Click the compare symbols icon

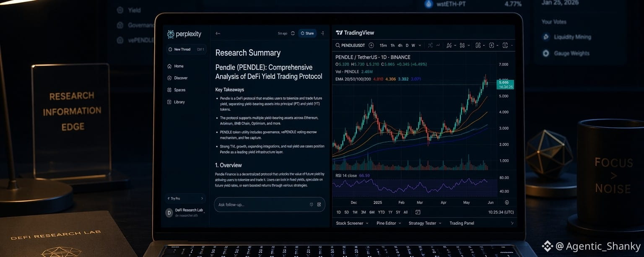point(430,45)
